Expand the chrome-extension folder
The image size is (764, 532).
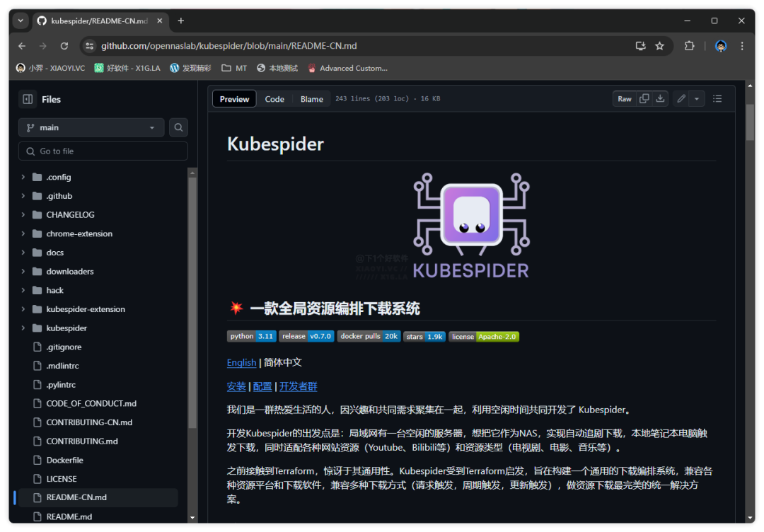(x=23, y=233)
